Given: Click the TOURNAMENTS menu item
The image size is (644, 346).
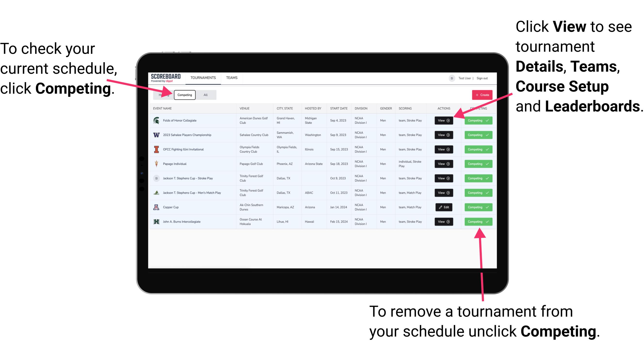Looking at the screenshot, I should click(202, 77).
